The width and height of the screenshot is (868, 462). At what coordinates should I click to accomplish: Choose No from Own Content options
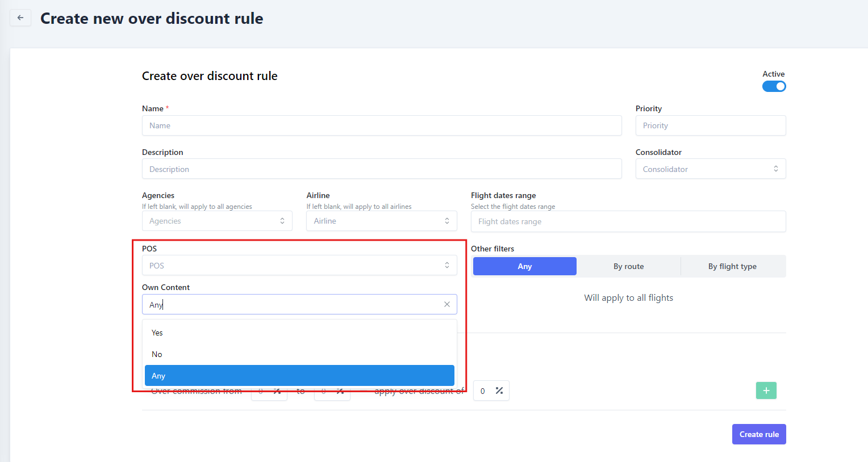tap(157, 354)
